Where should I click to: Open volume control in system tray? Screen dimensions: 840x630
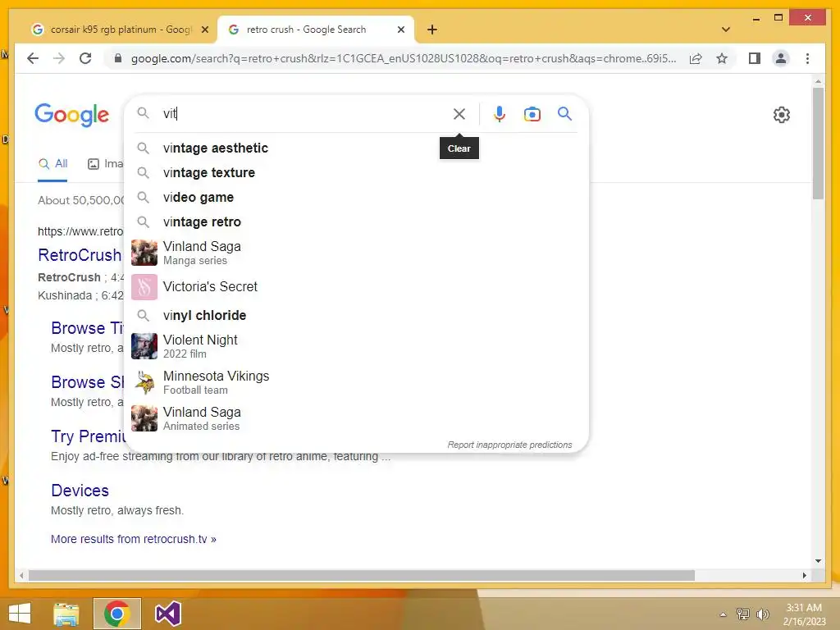click(763, 614)
